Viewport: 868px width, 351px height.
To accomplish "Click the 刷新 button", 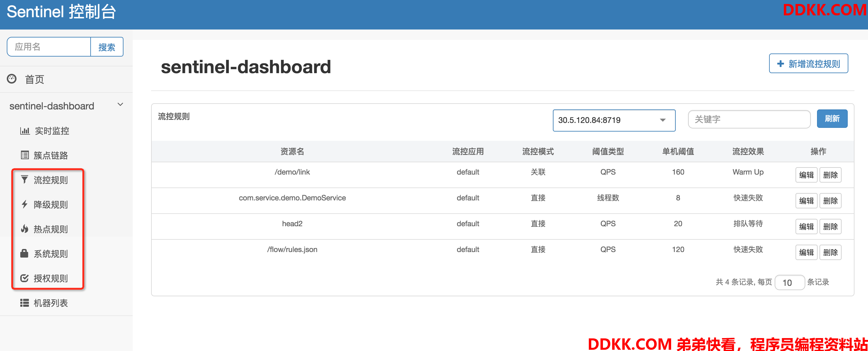I will coord(832,119).
